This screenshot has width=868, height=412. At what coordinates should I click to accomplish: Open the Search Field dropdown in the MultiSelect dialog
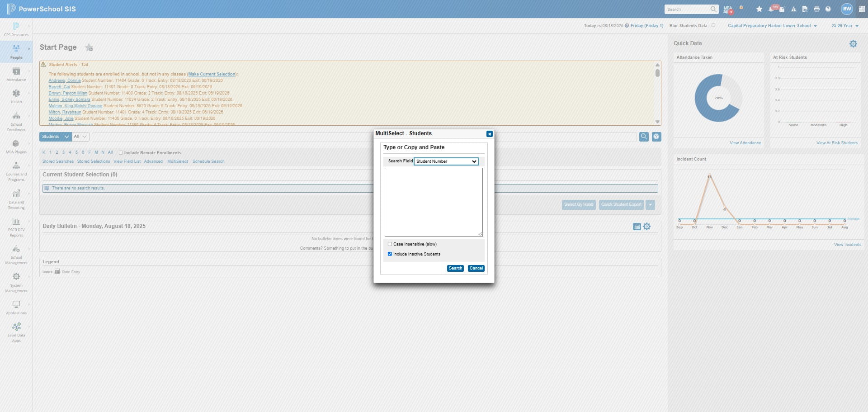(446, 161)
